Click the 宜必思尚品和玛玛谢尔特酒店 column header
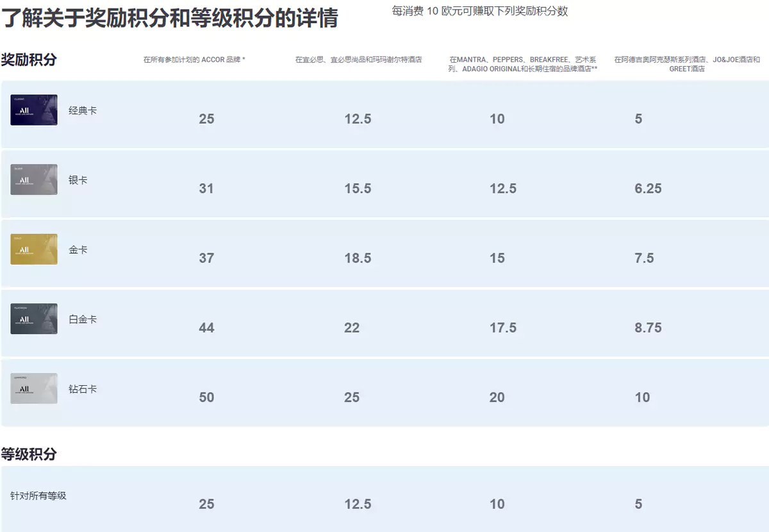Screen dimensions: 769x532 [359, 60]
